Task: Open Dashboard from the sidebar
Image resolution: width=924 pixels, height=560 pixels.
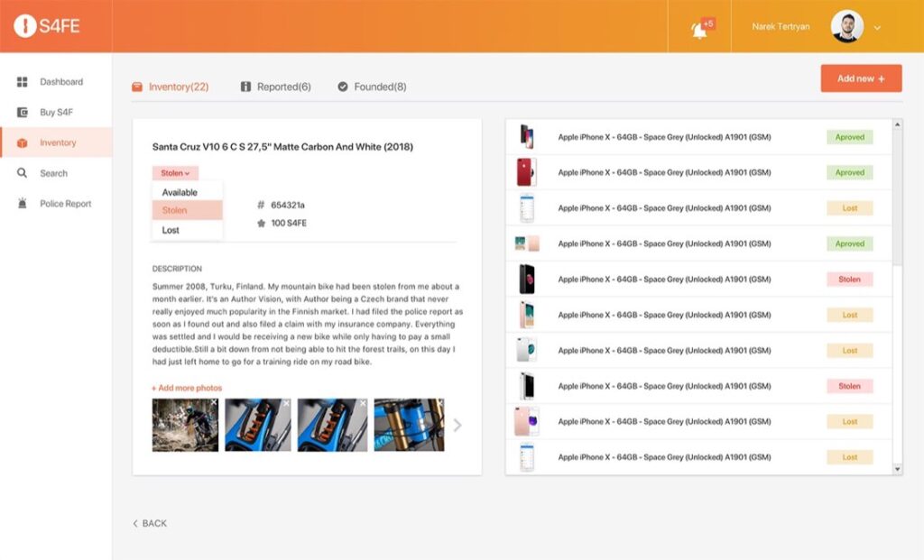Action: coord(56,82)
